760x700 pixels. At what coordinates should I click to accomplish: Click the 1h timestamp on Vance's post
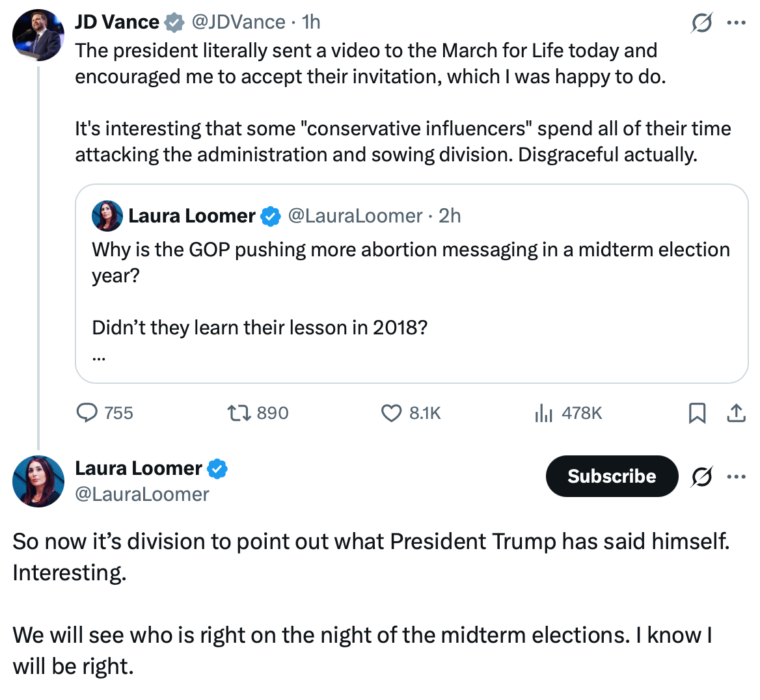click(311, 22)
